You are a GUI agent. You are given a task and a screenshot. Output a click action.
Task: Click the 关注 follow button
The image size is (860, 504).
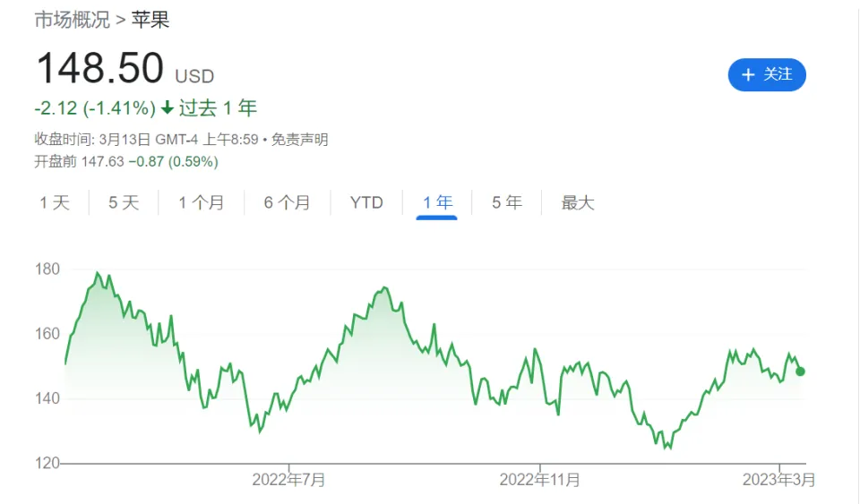pyautogui.click(x=767, y=74)
